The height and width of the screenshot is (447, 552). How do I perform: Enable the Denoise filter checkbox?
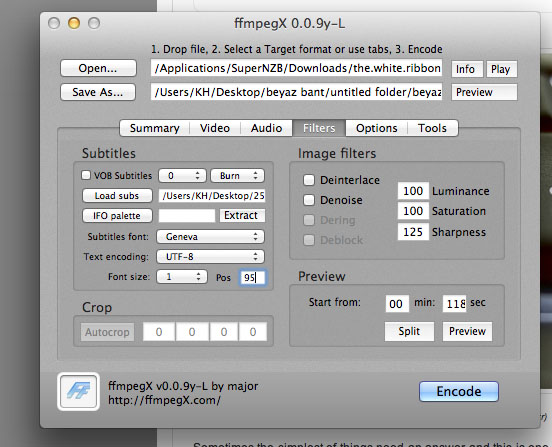[x=309, y=200]
